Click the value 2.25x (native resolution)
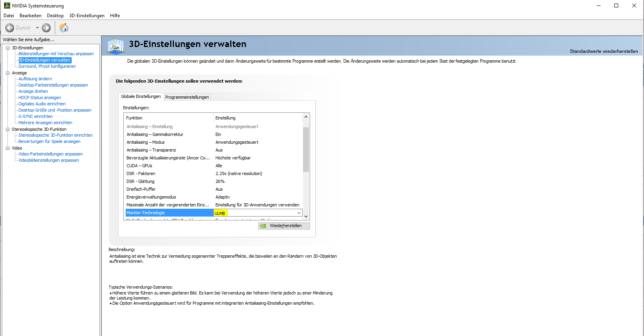 click(239, 173)
